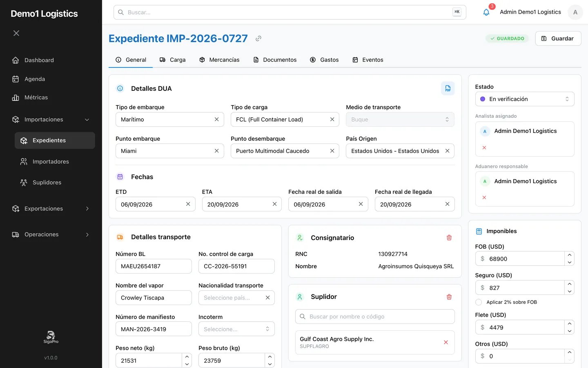The height and width of the screenshot is (368, 588).
Task: Go to Agenda in the sidebar
Action: pos(51,79)
